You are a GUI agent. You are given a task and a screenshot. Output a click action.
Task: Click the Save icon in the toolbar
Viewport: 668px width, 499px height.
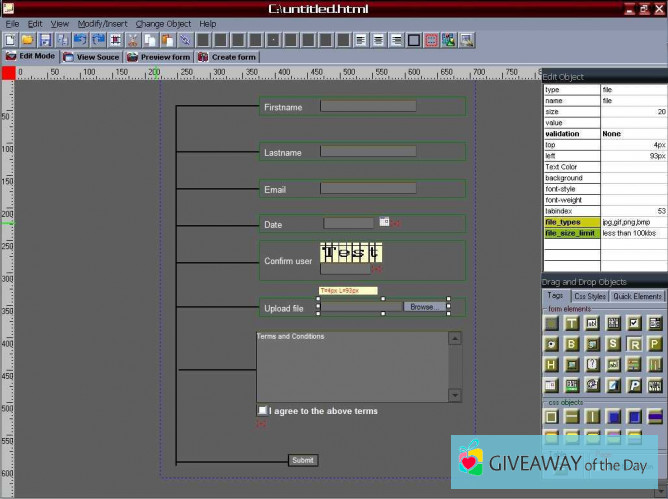45,40
